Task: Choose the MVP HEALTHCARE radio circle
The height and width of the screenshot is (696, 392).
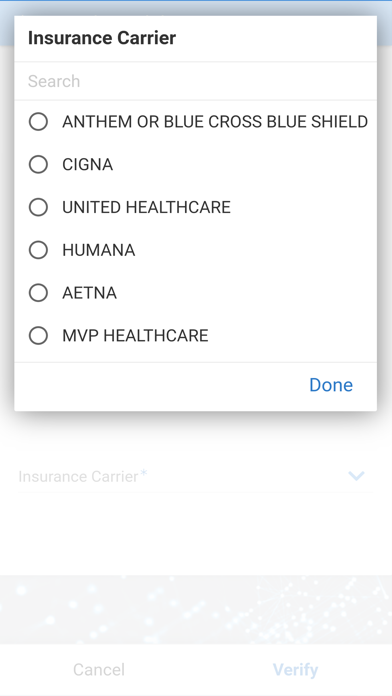Action: 38,336
